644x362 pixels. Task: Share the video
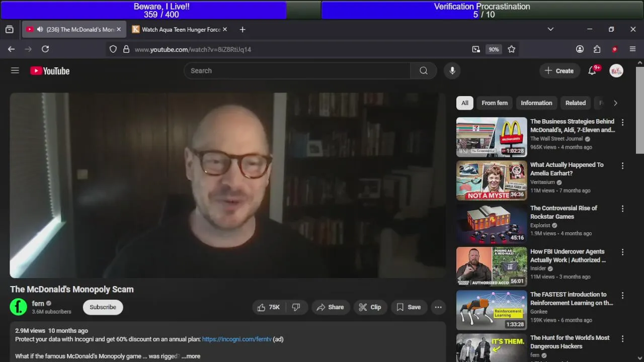point(330,307)
